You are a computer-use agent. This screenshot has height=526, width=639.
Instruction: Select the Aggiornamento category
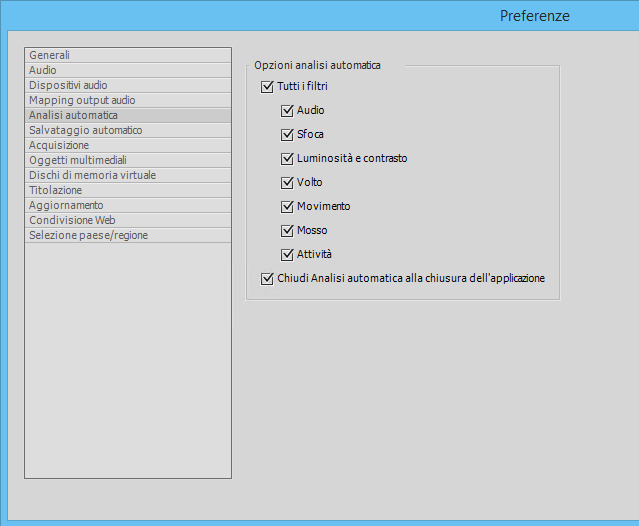[66, 205]
